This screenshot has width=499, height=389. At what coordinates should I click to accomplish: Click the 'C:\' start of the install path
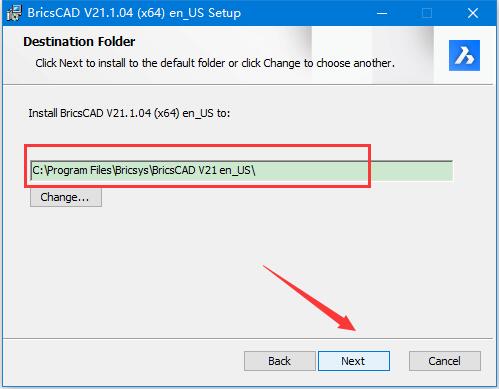(39, 170)
